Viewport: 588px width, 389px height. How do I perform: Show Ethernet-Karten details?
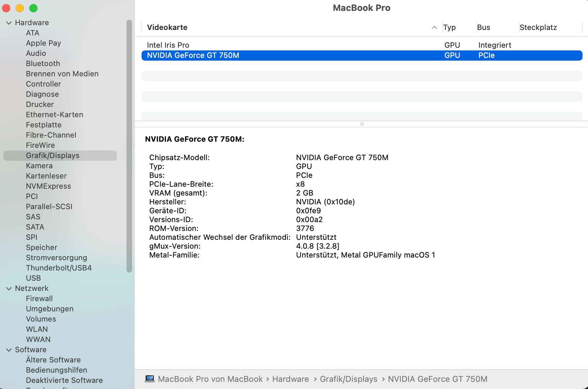pos(54,114)
